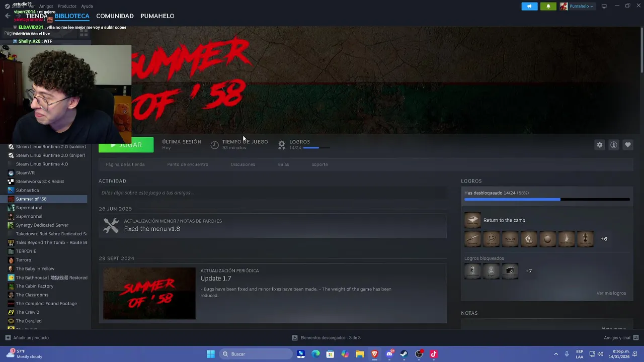Open Discord from the taskbar
The image size is (644, 362).
click(389, 354)
